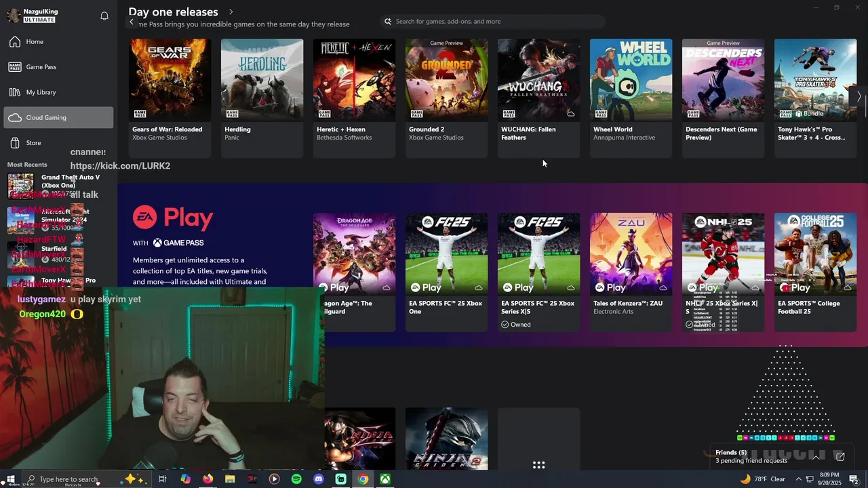Open My Library in the sidebar

pyautogui.click(x=58, y=92)
